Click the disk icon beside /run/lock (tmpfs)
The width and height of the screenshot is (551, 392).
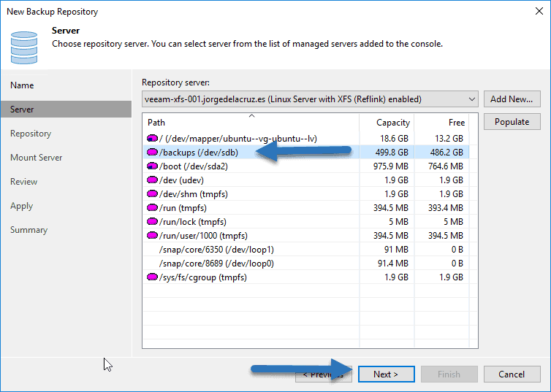153,222
